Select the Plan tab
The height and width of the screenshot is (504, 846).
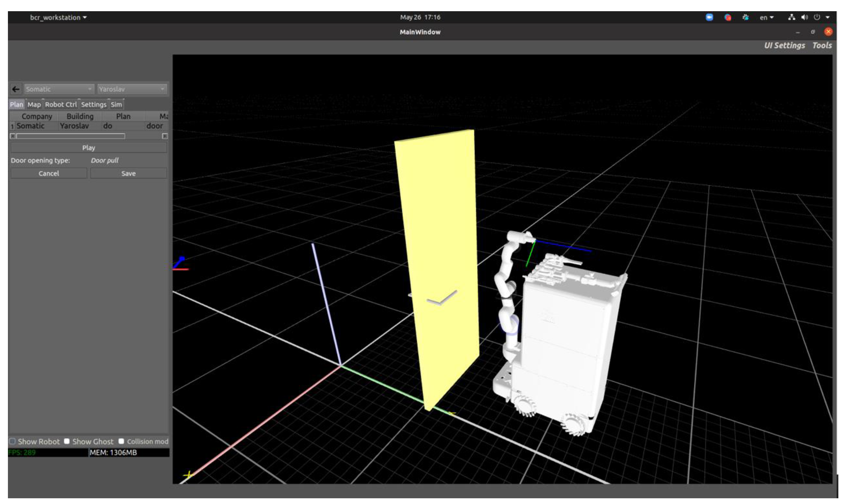click(17, 105)
